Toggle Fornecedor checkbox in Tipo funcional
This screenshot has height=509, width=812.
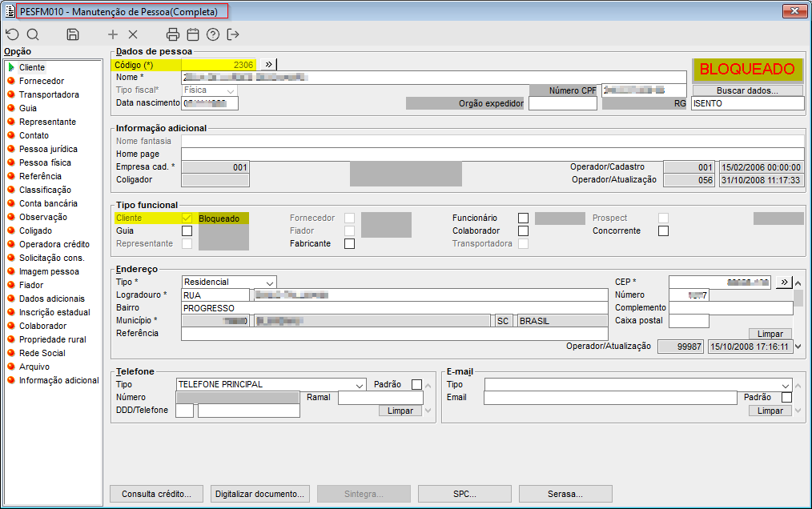click(x=350, y=218)
